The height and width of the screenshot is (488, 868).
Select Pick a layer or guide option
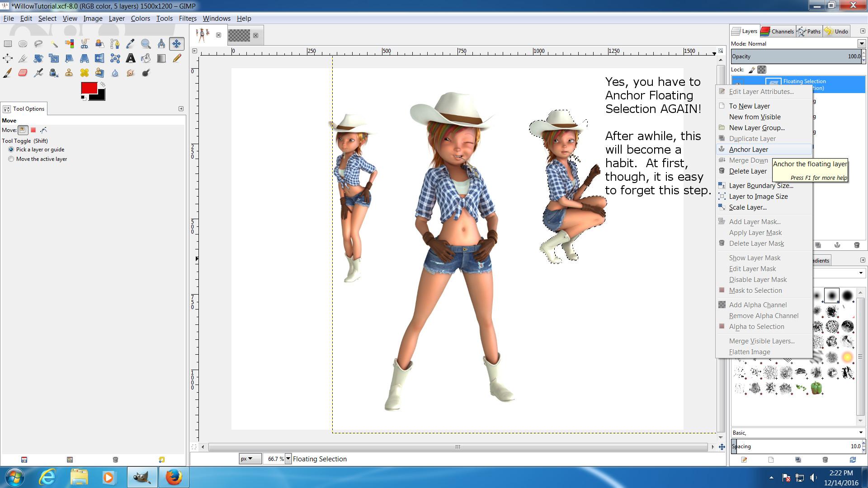click(x=11, y=150)
